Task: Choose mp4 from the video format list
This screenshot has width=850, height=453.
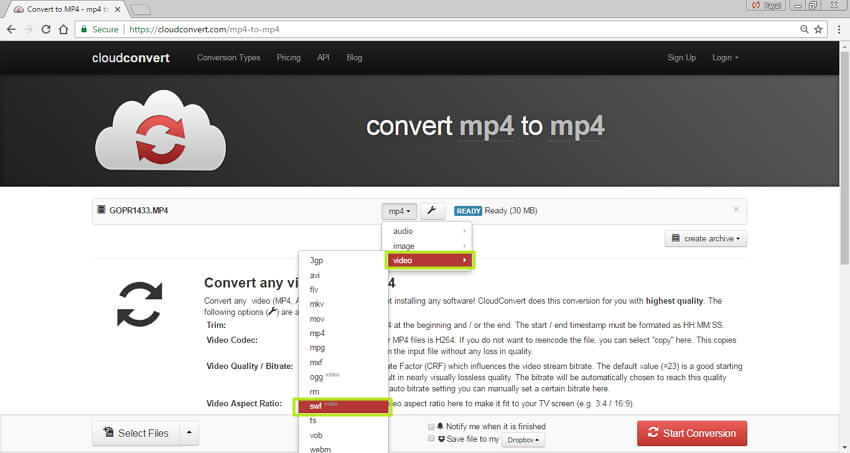Action: tap(343, 333)
